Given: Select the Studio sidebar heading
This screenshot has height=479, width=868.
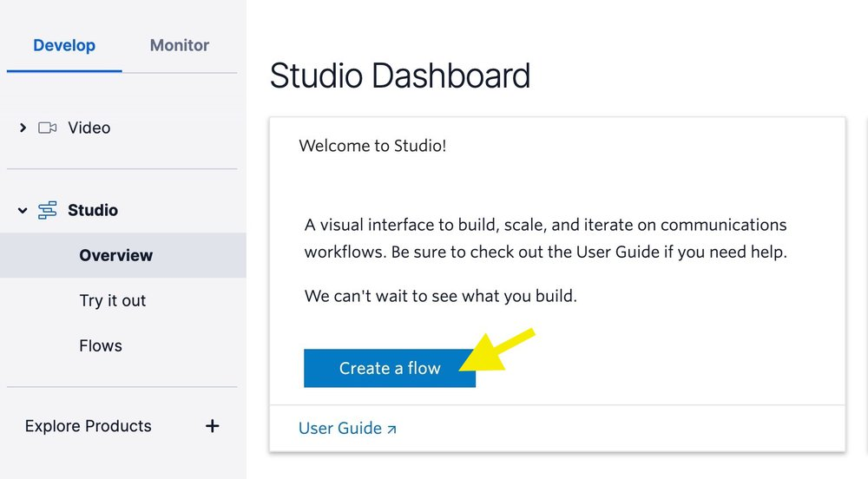Looking at the screenshot, I should coord(93,210).
